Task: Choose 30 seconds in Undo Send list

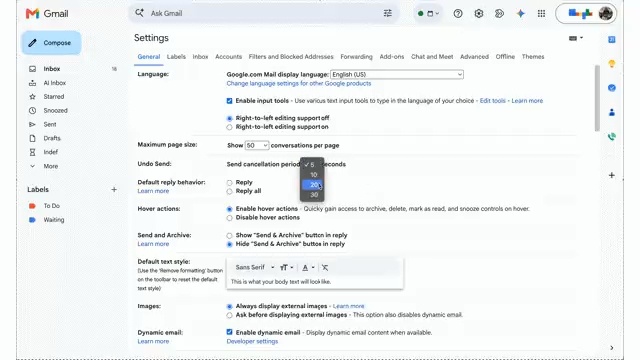Action: click(313, 195)
